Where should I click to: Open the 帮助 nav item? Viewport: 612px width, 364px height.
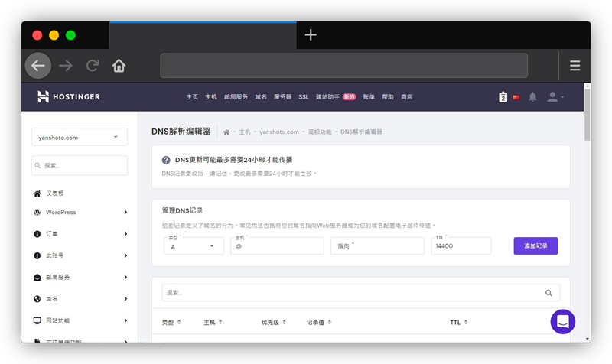(x=388, y=97)
